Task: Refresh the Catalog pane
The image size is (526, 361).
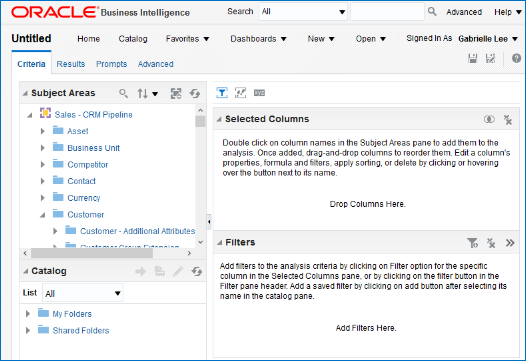Action: click(x=197, y=271)
